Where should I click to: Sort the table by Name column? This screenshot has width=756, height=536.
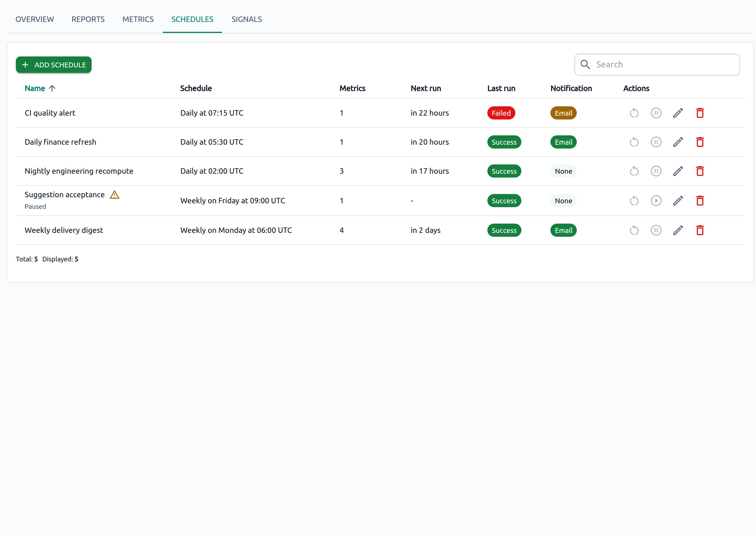pos(40,89)
